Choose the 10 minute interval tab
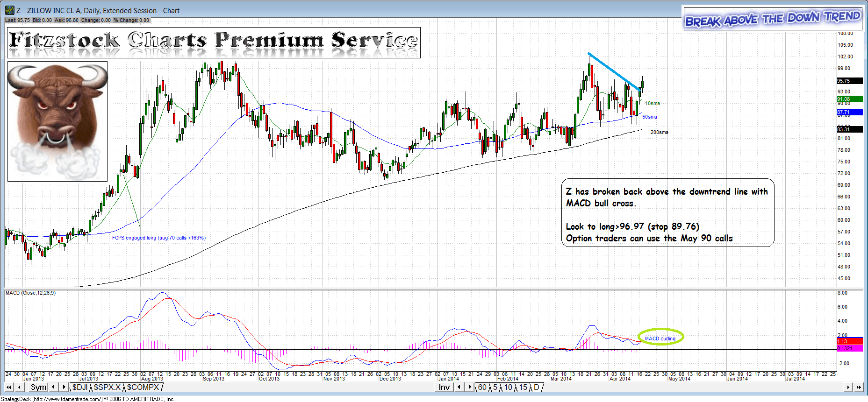The width and height of the screenshot is (868, 402). pos(508,387)
